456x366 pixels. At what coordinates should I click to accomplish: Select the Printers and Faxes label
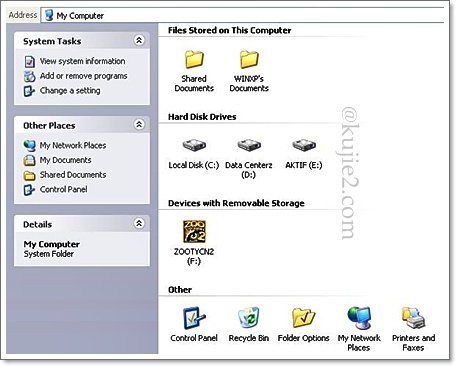pyautogui.click(x=413, y=343)
